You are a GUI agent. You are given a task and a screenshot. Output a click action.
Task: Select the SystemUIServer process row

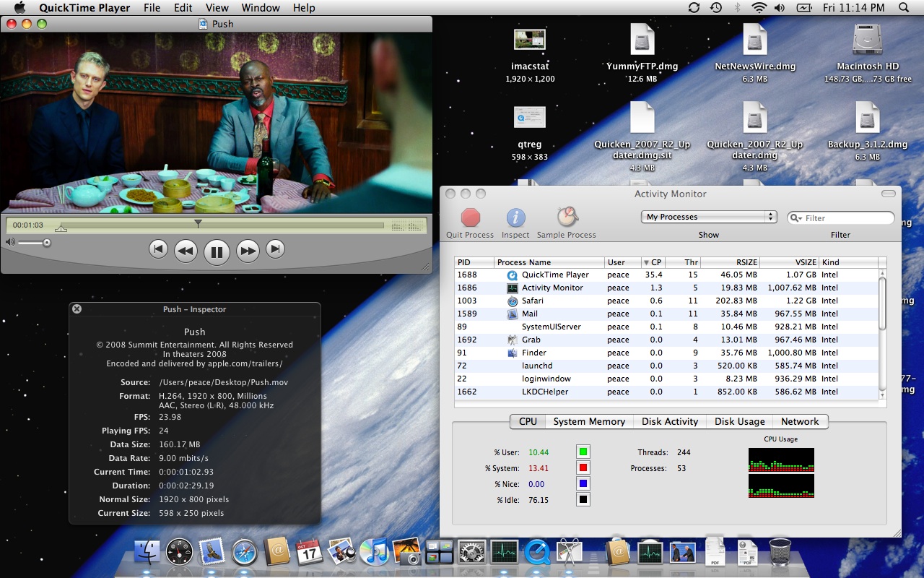click(x=666, y=327)
